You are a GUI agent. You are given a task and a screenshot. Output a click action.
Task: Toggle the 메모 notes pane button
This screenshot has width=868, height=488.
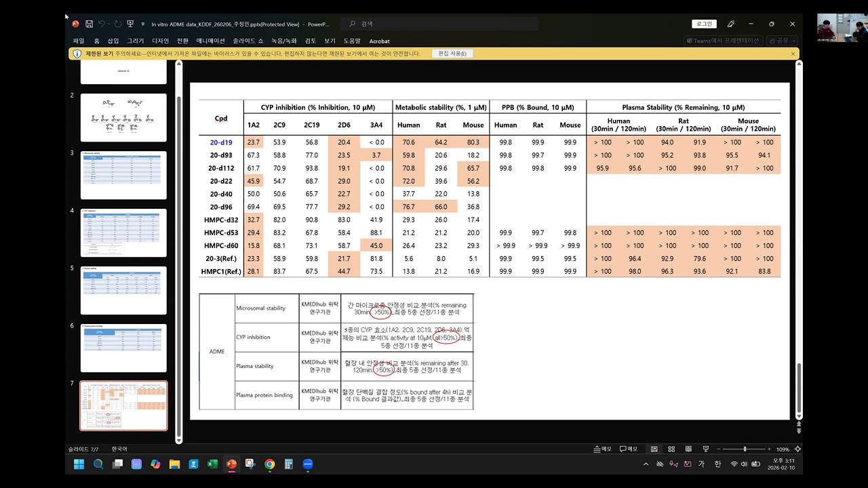[603, 449]
